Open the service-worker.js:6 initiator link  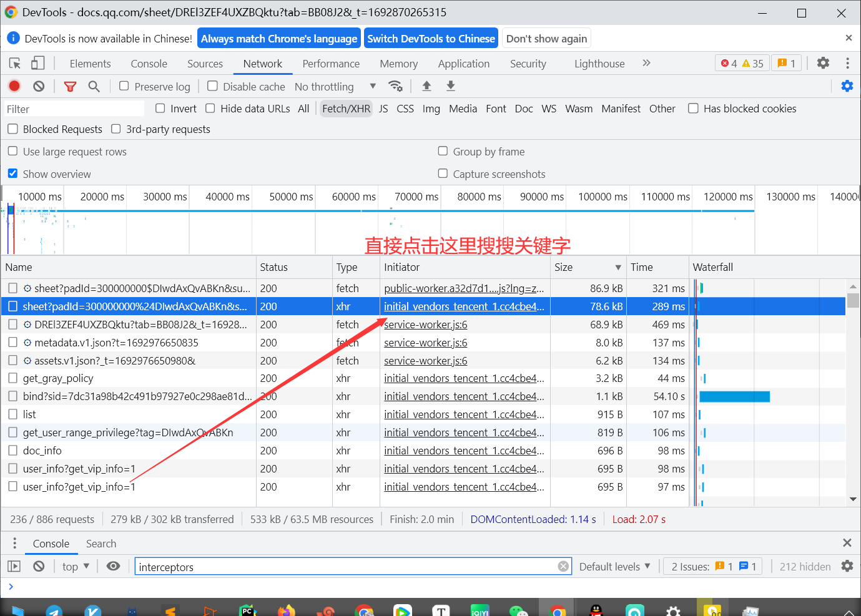click(425, 325)
